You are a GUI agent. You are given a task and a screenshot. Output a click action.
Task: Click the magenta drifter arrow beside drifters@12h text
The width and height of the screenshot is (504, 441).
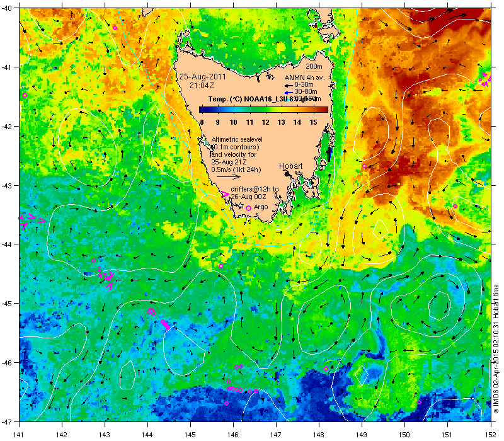tap(225, 194)
